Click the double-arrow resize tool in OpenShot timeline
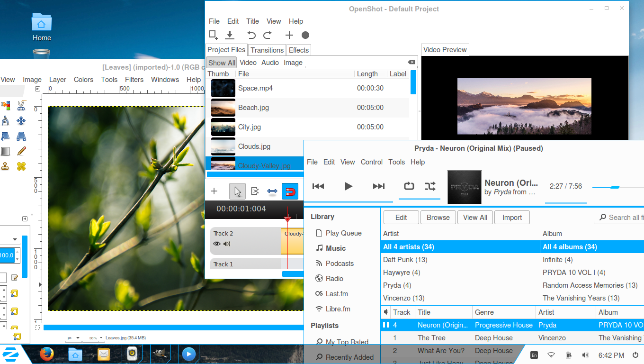Image resolution: width=644 pixels, height=364 pixels. click(272, 191)
